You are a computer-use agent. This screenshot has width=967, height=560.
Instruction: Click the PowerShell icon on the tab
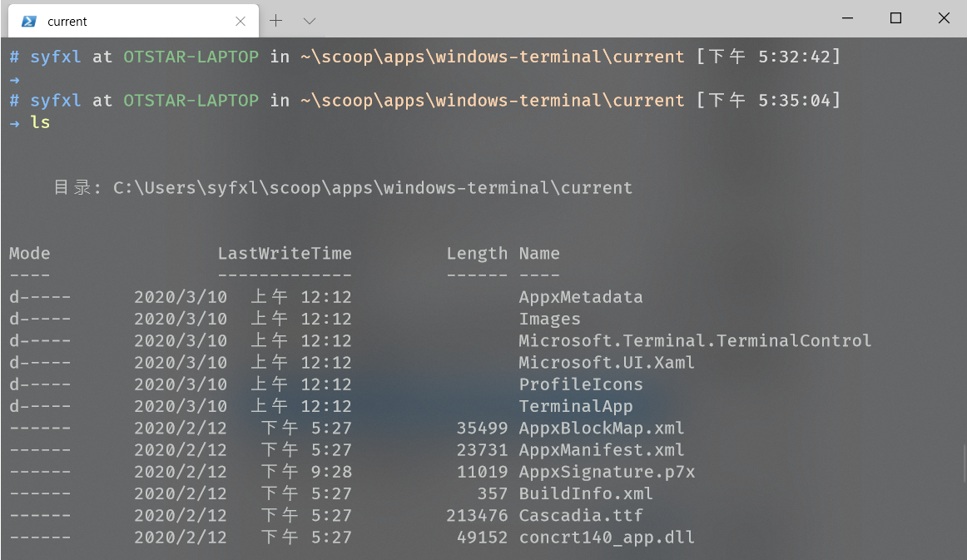(28, 22)
